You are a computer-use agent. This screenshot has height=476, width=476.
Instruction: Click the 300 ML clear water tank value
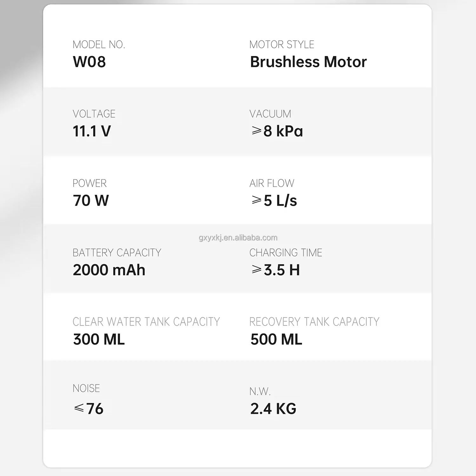coord(99,339)
